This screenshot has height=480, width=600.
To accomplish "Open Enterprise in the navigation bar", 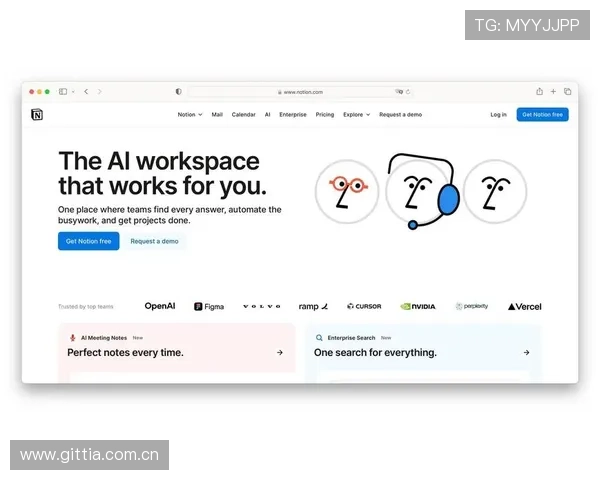I will 293,114.
